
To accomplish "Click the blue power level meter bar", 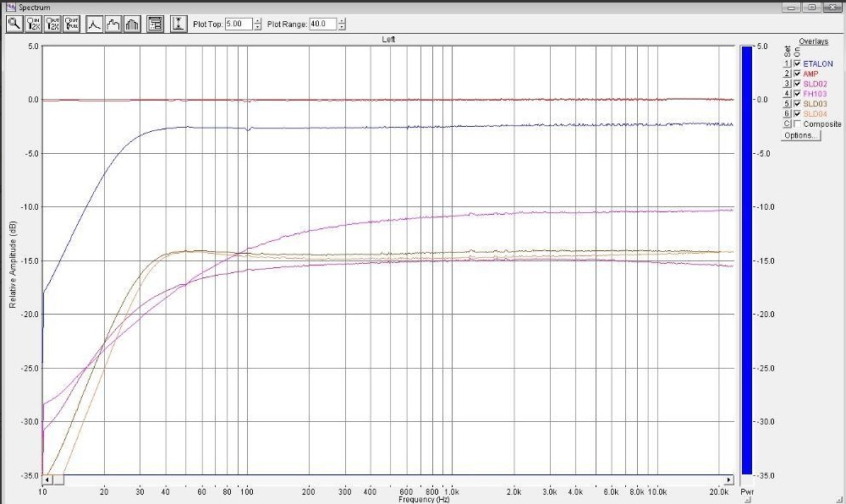I will (x=746, y=254).
